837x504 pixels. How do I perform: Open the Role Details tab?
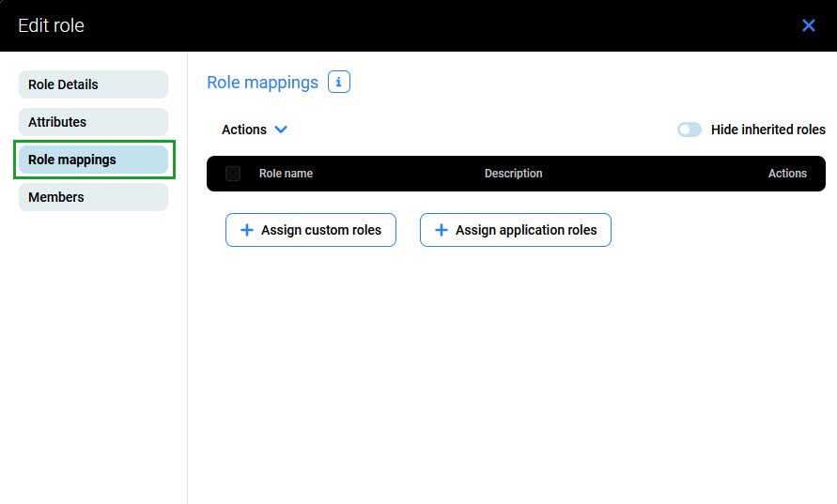(x=93, y=84)
